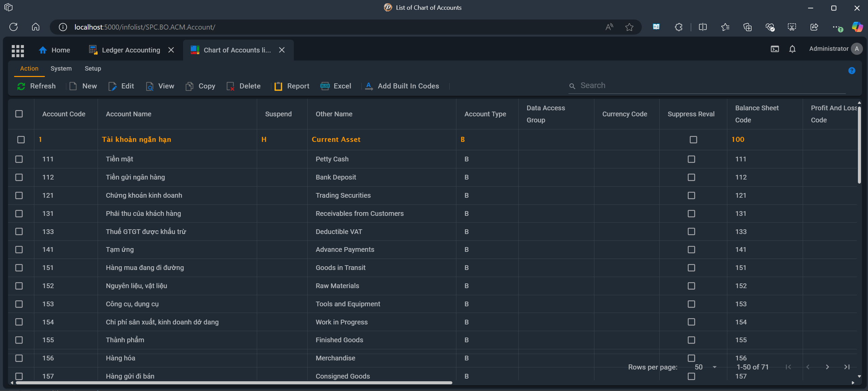Open the app launcher grid icon

(18, 50)
